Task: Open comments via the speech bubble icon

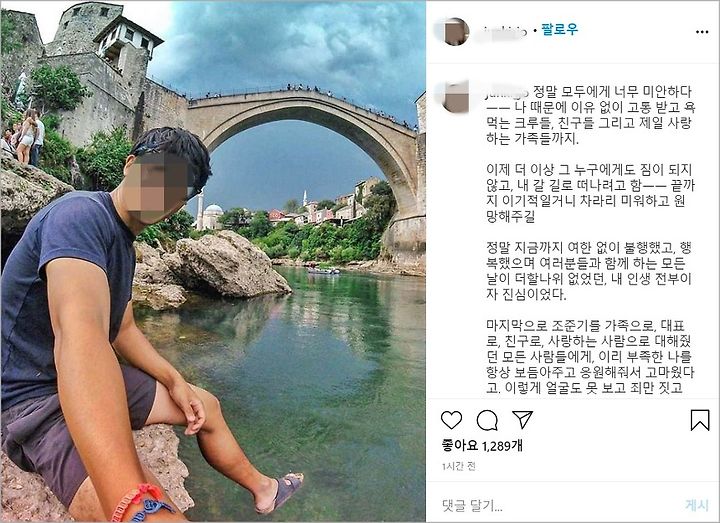Action: click(487, 420)
